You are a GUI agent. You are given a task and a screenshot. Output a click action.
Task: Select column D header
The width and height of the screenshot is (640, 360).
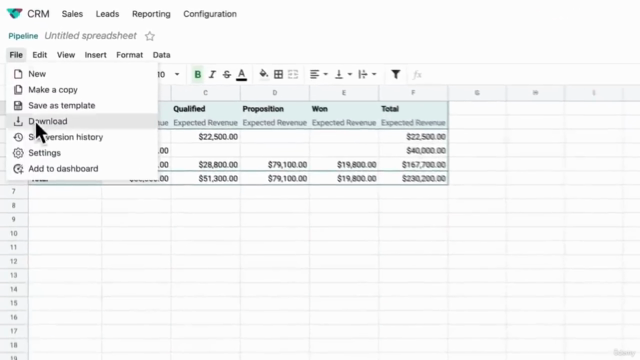275,93
